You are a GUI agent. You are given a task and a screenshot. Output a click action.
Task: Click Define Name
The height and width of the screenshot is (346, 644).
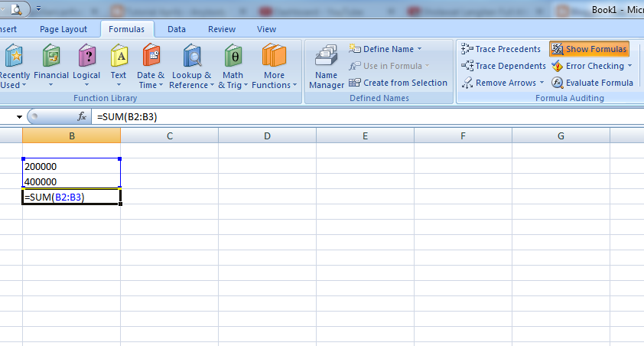(381, 49)
